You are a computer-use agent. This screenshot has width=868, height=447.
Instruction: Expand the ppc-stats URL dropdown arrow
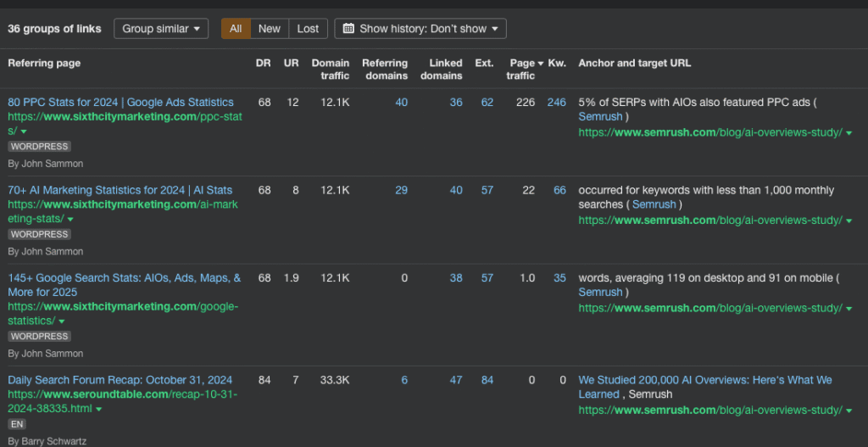[24, 132]
